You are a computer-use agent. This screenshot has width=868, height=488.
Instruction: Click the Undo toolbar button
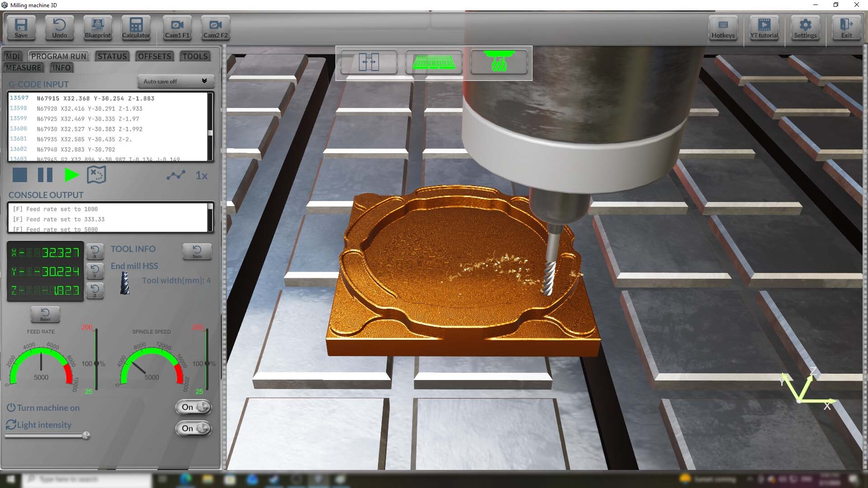[59, 28]
